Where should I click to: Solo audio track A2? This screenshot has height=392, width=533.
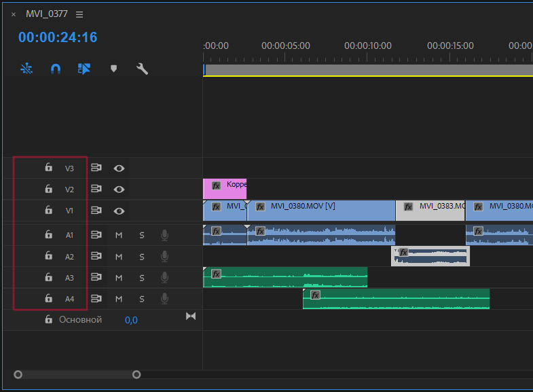tap(142, 257)
